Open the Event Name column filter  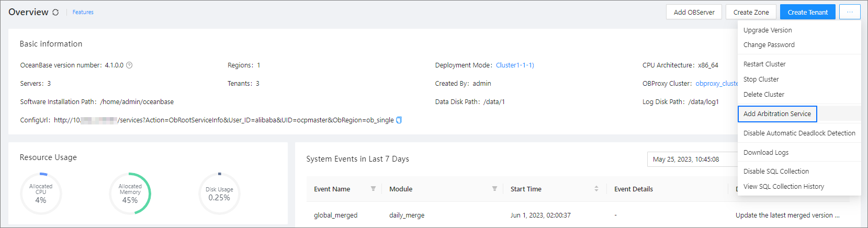point(373,189)
